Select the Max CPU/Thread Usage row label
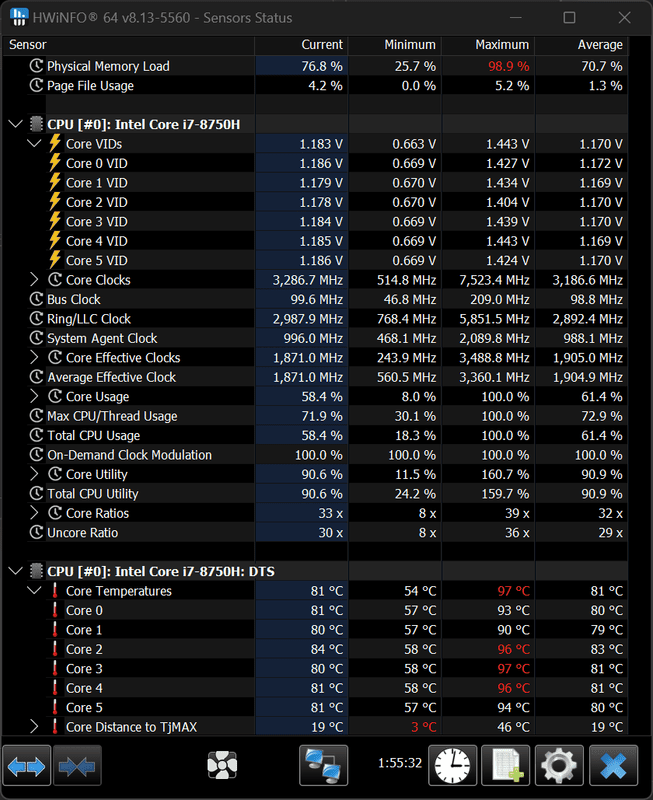This screenshot has width=653, height=800. pyautogui.click(x=112, y=416)
